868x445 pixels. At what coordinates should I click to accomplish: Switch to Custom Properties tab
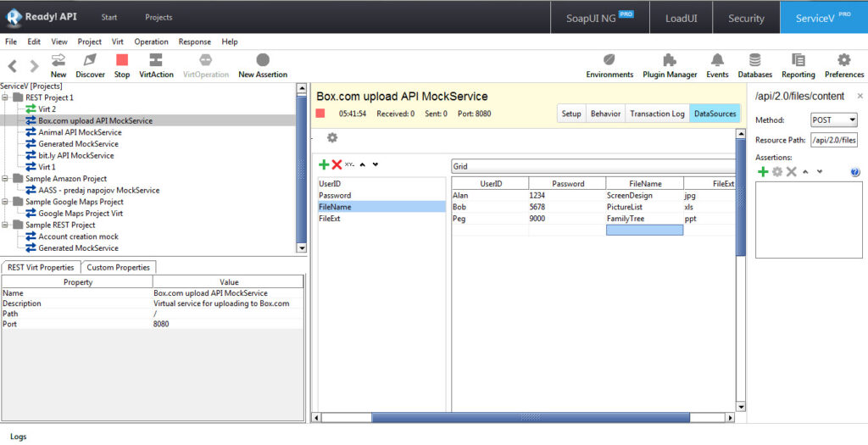click(x=119, y=267)
